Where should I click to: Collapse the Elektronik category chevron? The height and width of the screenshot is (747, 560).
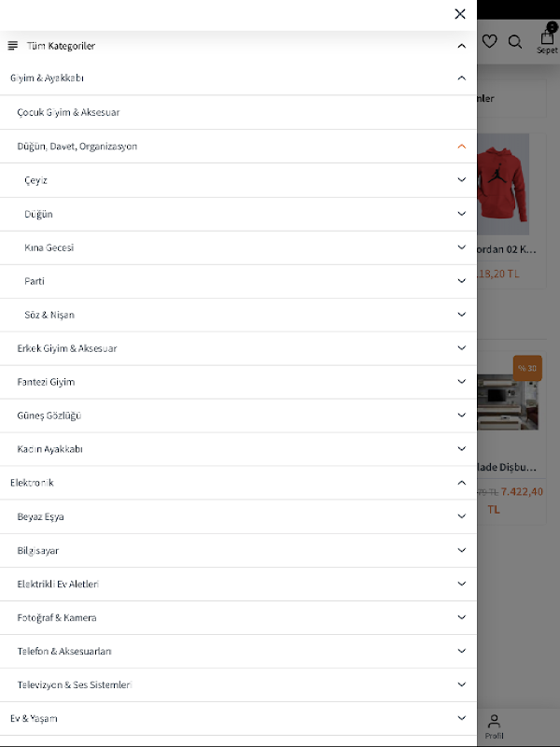pos(461,483)
